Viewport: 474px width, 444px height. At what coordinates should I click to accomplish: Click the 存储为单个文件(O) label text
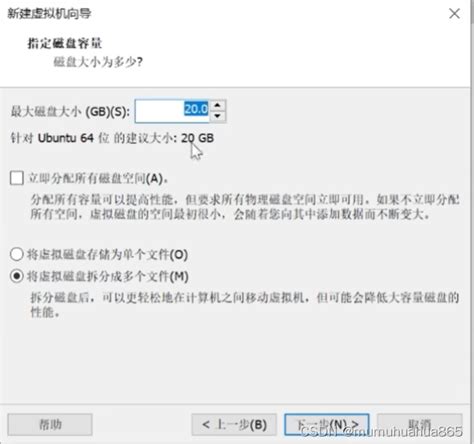point(107,254)
